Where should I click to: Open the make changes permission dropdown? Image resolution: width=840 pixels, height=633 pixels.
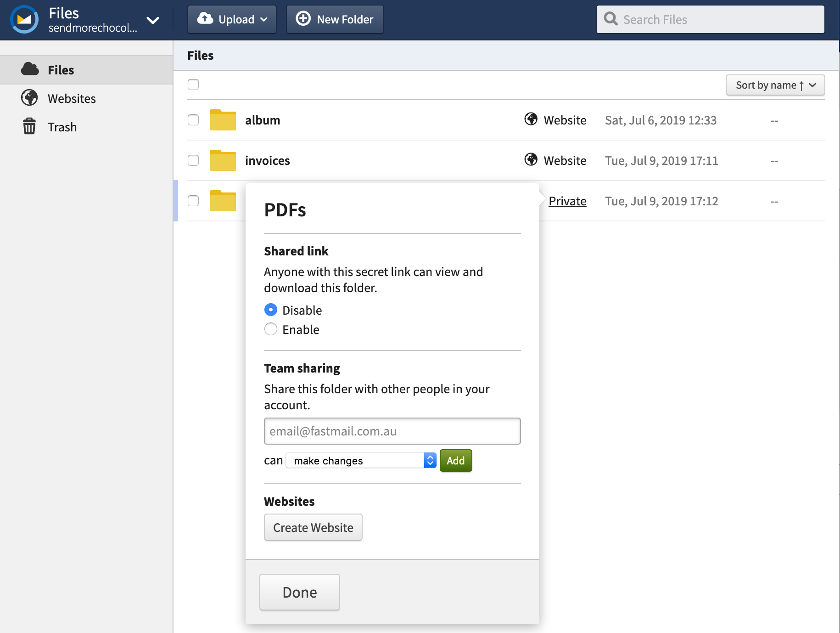tap(361, 460)
